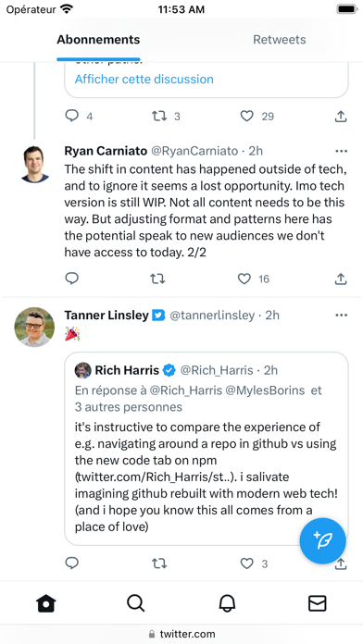Like the tweet with 29 likes
The height and width of the screenshot is (644, 363).
(x=246, y=117)
